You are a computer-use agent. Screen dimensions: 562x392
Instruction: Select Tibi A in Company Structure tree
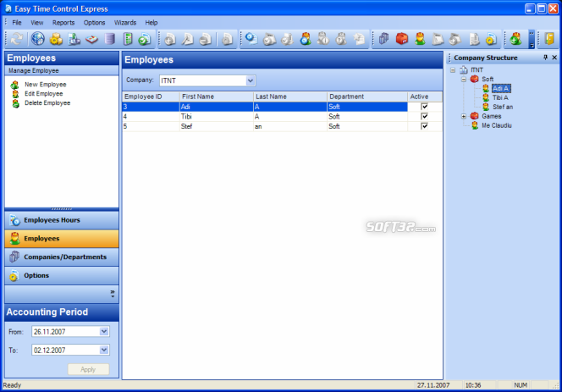[500, 97]
